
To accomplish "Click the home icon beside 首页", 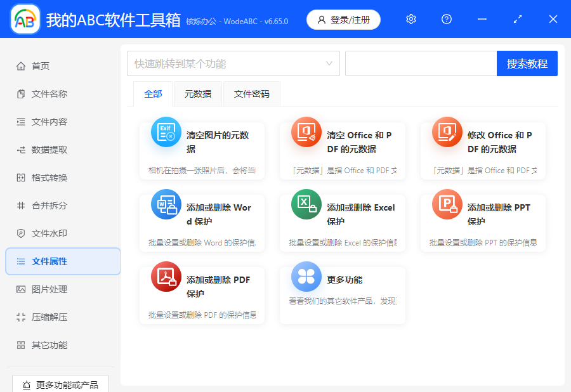I will [21, 66].
